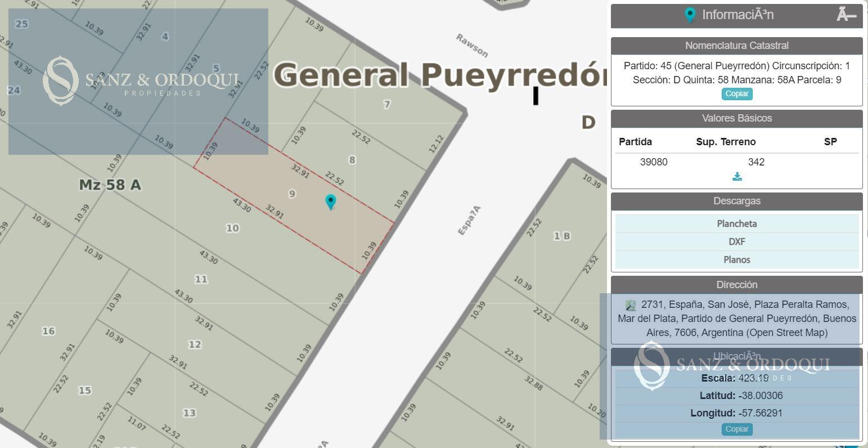Select parcel 10 on the map
The image size is (868, 448).
coord(232,228)
